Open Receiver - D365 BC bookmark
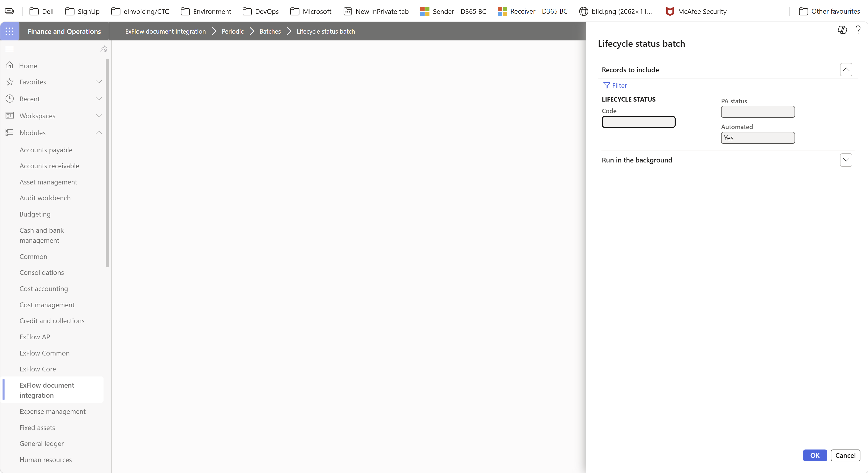 (x=533, y=11)
